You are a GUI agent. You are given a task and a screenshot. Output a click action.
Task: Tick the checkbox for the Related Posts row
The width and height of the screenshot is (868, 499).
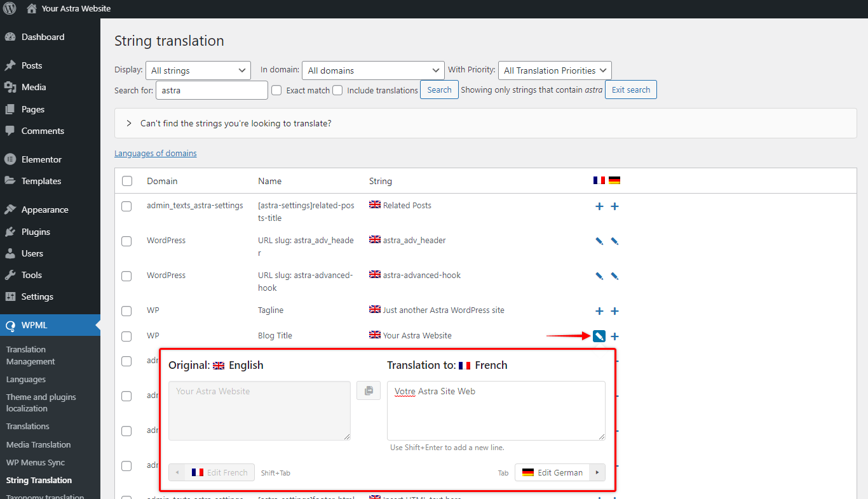pos(126,206)
